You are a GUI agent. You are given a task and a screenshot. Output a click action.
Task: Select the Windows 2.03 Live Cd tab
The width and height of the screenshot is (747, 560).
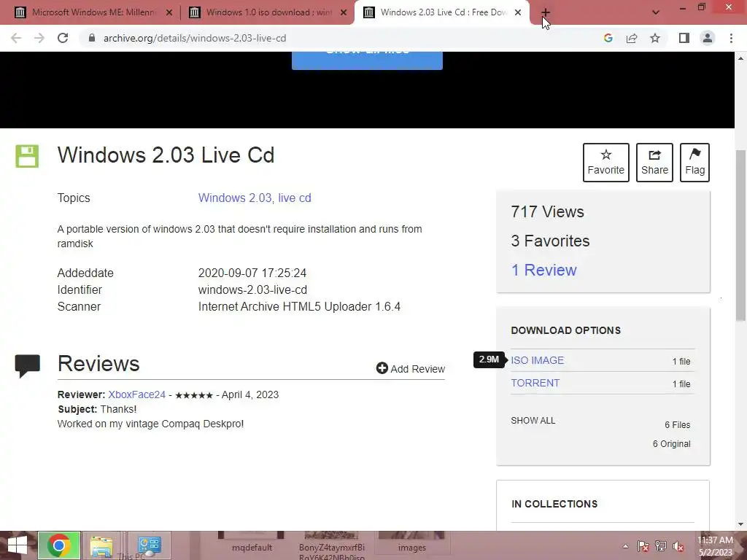(442, 12)
